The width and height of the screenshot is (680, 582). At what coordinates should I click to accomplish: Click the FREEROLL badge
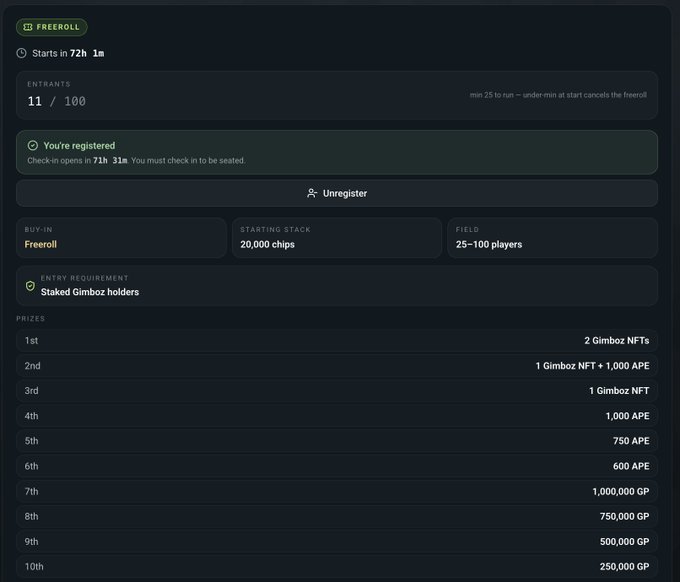tap(52, 27)
